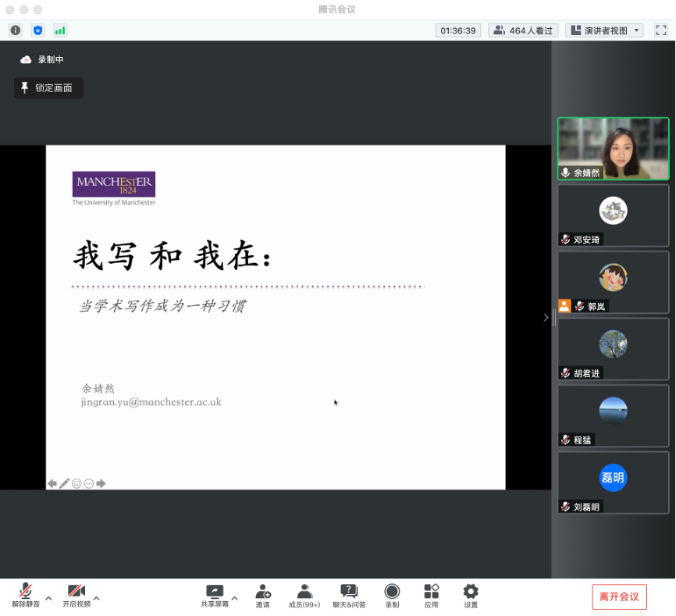Expand video options arrow beside 开启视频
The image size is (676, 616).
[97, 598]
